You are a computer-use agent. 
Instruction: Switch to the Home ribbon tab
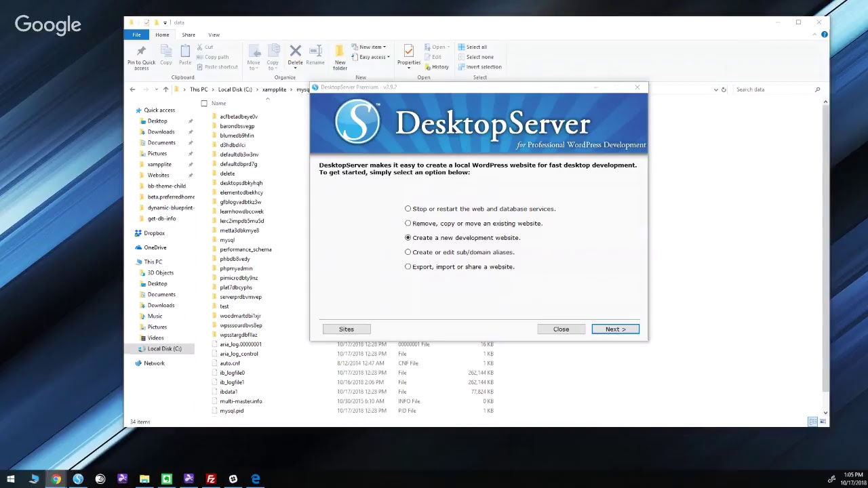pos(162,35)
